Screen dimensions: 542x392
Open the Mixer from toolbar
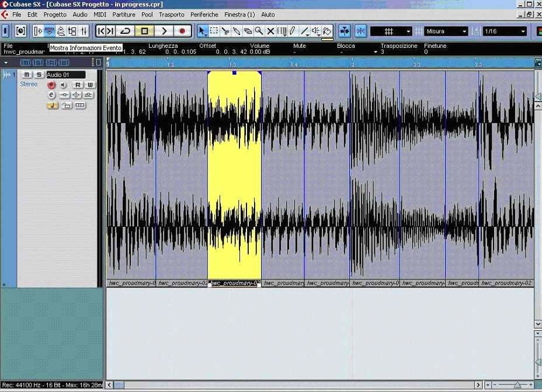[x=84, y=31]
